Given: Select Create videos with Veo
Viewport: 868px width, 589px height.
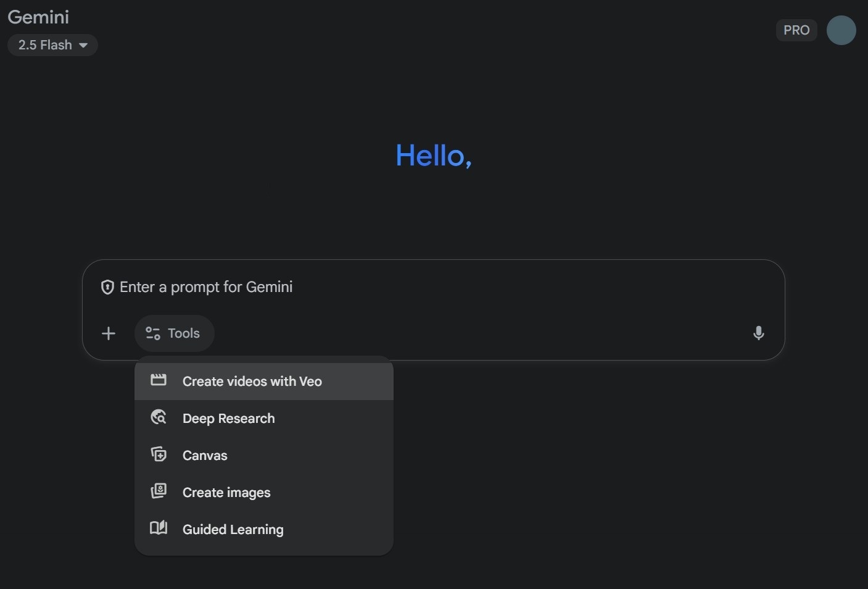Looking at the screenshot, I should [252, 382].
